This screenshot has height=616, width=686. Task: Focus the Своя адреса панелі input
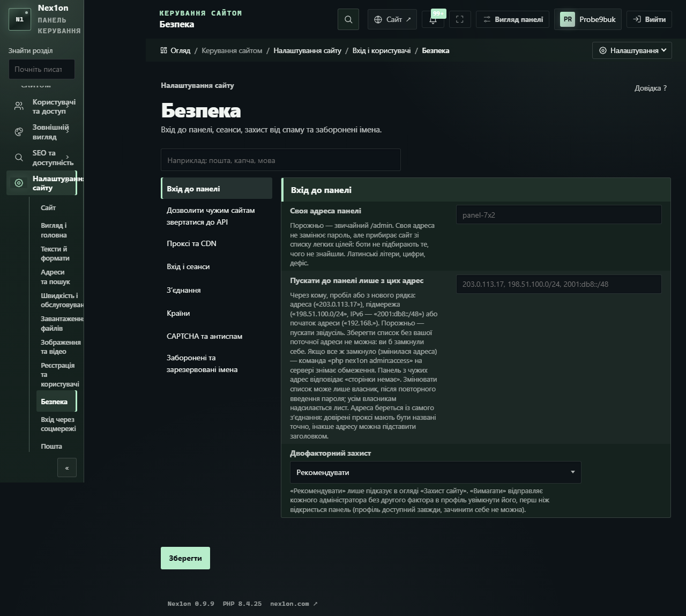(559, 215)
